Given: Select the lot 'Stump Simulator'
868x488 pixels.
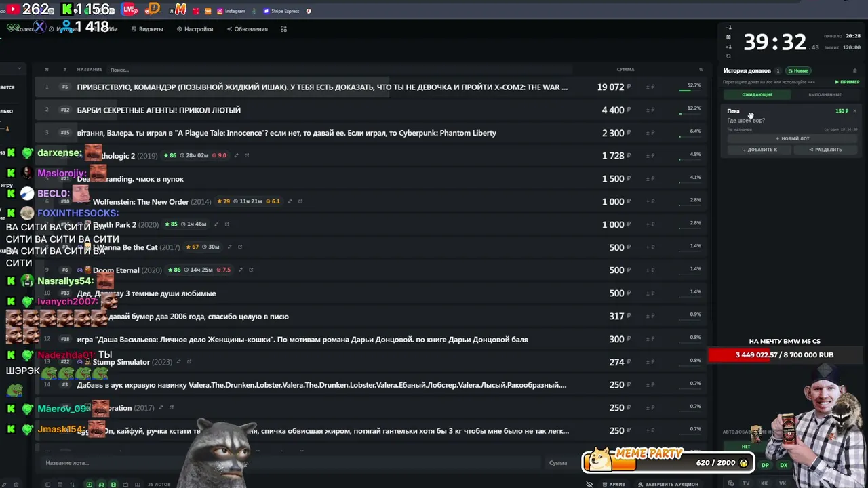Looking at the screenshot, I should (371, 362).
